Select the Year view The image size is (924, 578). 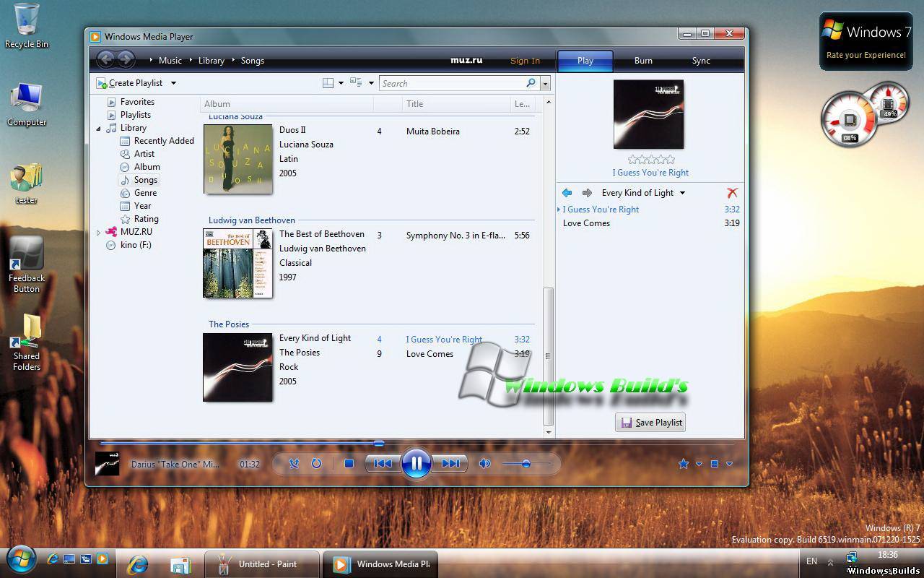(142, 206)
